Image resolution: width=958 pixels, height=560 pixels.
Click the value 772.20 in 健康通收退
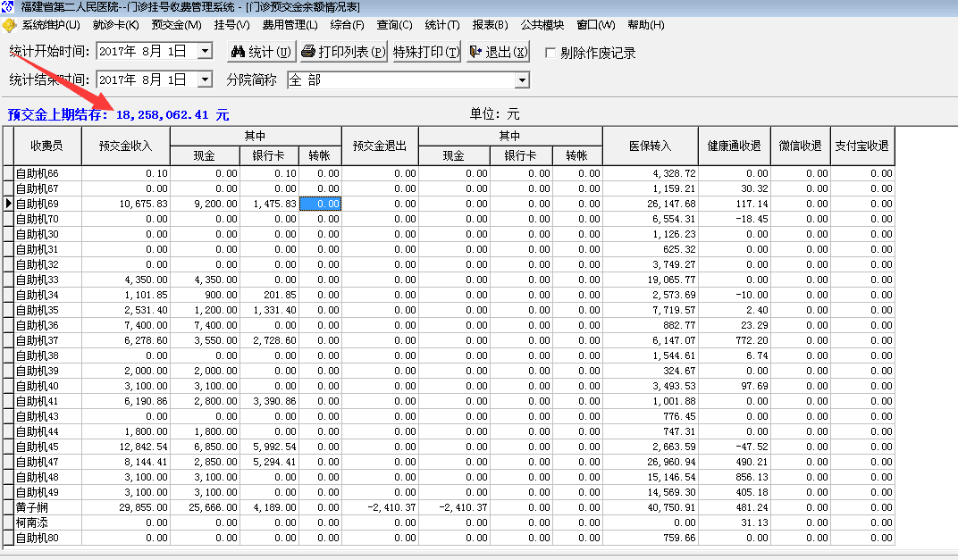click(752, 341)
